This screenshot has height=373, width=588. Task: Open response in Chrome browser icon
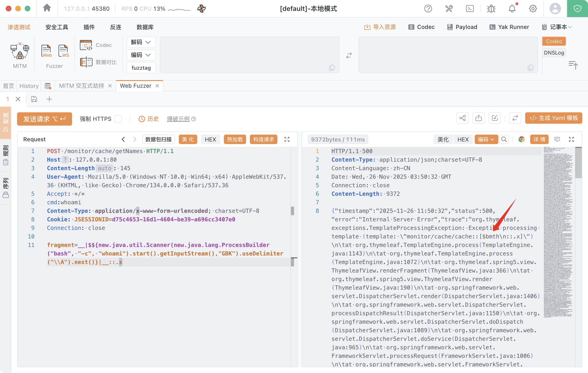pos(521,139)
